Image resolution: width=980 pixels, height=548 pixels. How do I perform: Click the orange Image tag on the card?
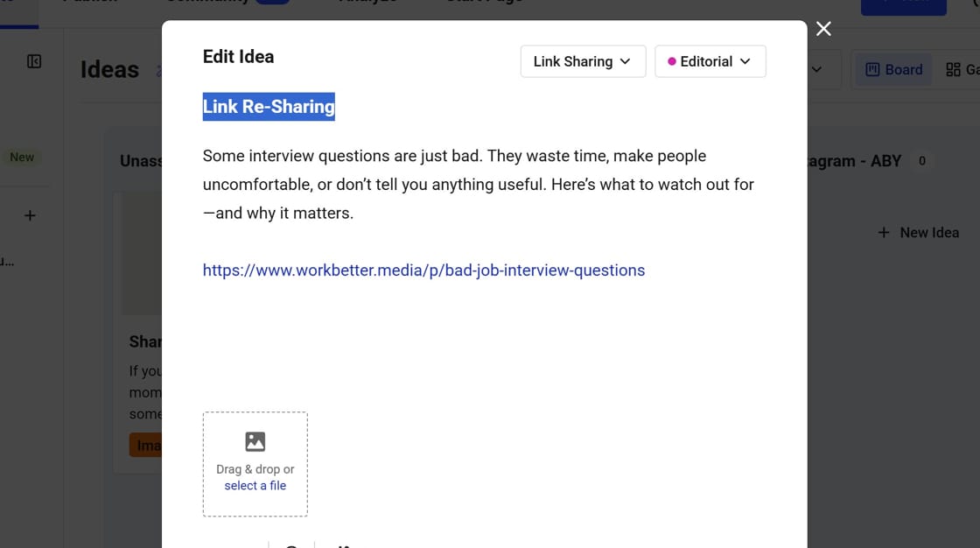tap(149, 445)
